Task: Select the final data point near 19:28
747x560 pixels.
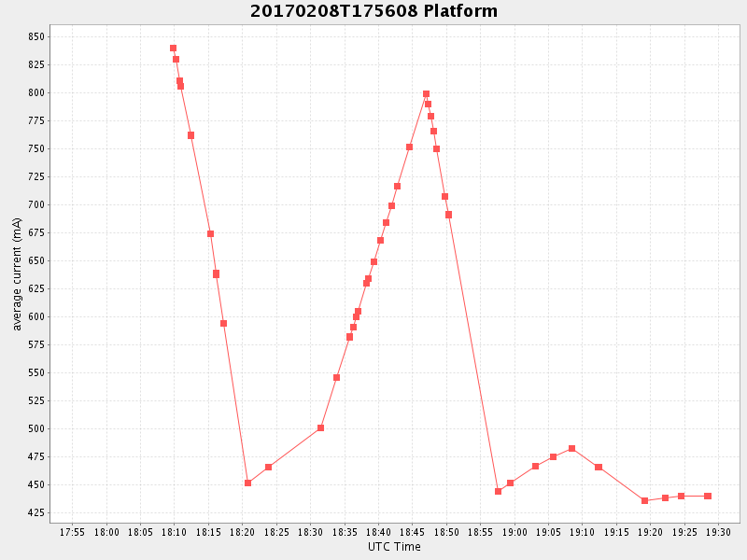Action: (x=708, y=496)
